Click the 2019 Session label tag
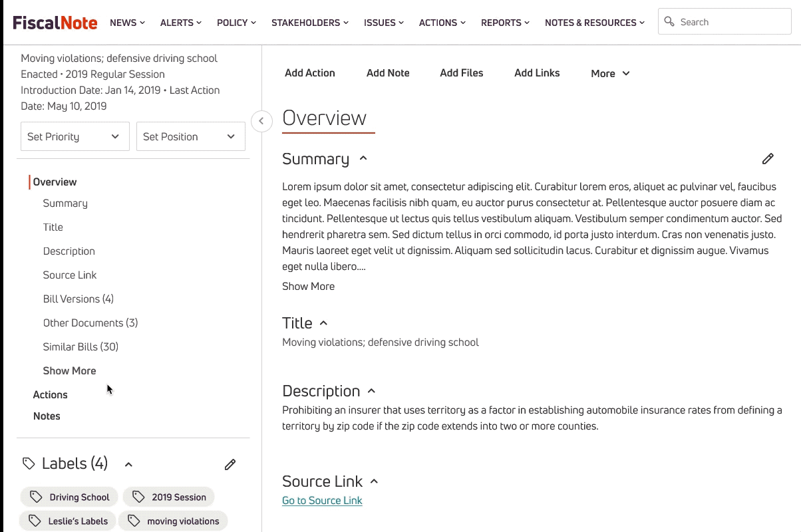 click(168, 497)
